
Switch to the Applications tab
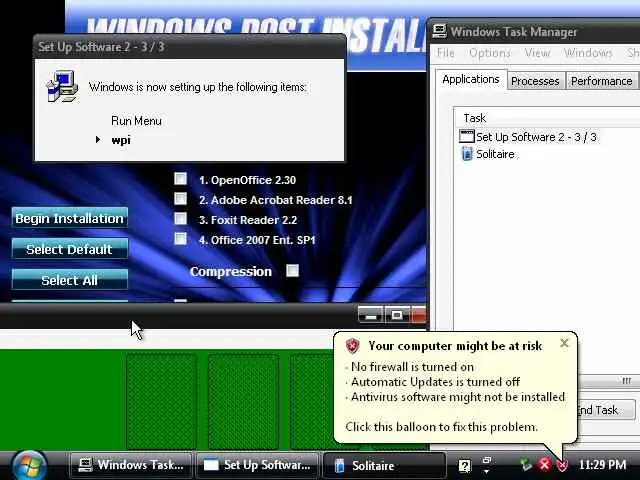[471, 79]
